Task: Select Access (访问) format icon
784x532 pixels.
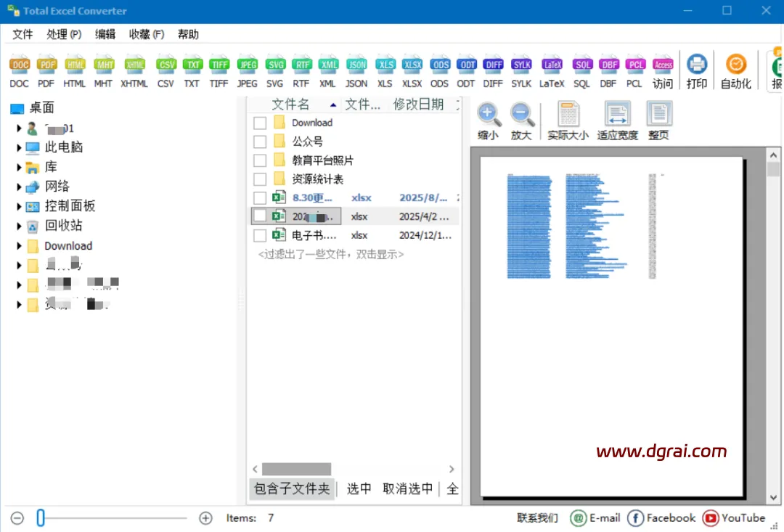Action: tap(663, 71)
